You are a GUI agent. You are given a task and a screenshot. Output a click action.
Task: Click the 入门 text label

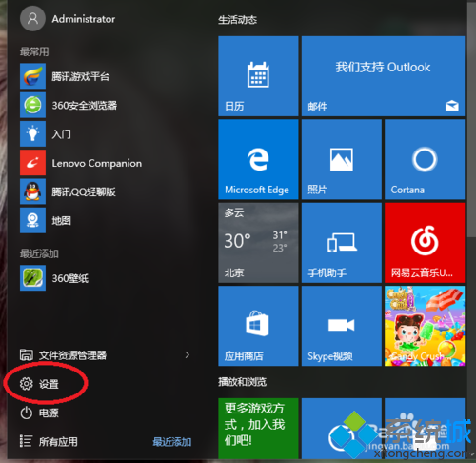61,134
